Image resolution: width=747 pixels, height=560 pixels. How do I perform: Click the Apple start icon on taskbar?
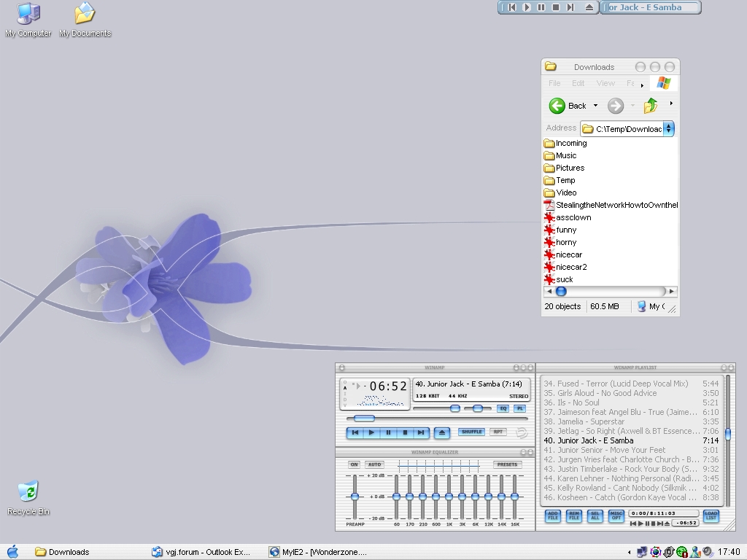[12, 552]
